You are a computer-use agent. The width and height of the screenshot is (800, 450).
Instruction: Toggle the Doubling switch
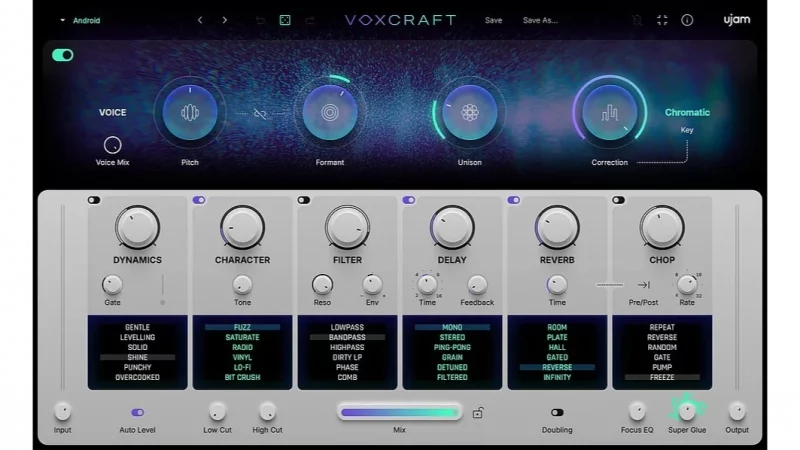557,412
